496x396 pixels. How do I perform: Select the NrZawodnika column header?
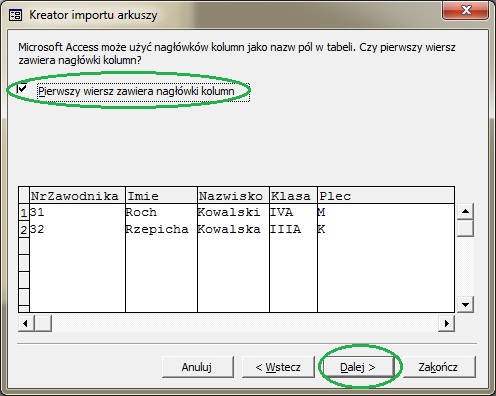[77, 196]
